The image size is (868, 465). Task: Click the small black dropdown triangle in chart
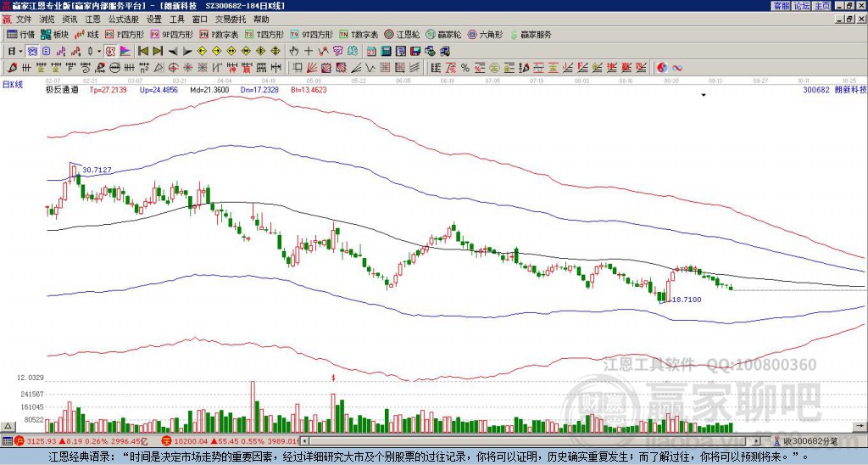pos(704,95)
